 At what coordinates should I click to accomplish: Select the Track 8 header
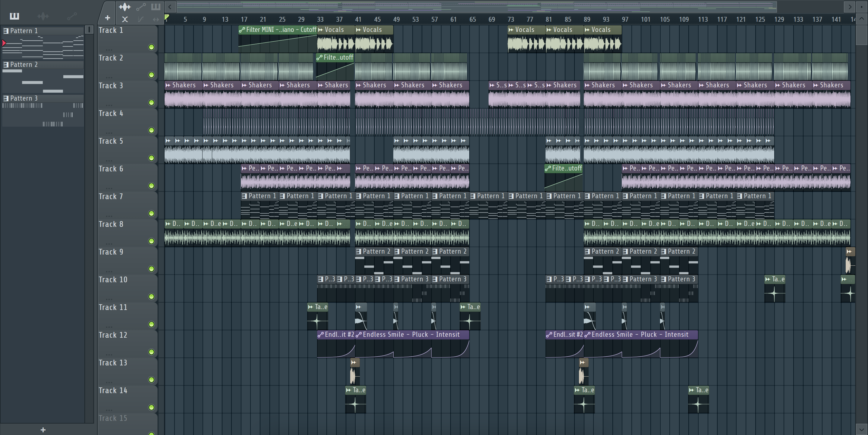[127, 233]
